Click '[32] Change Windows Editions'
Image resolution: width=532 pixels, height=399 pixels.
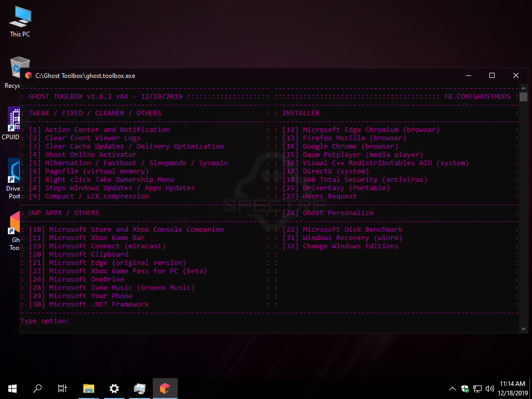coord(341,246)
